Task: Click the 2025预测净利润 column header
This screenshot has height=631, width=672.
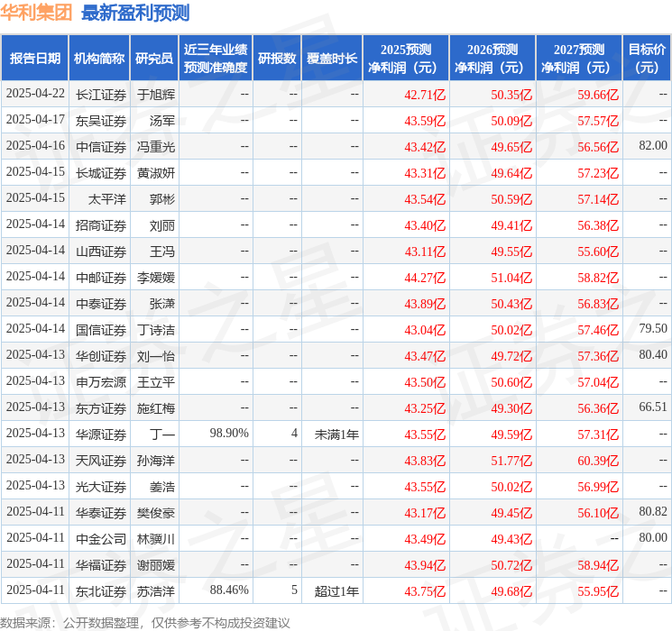Action: point(406,59)
